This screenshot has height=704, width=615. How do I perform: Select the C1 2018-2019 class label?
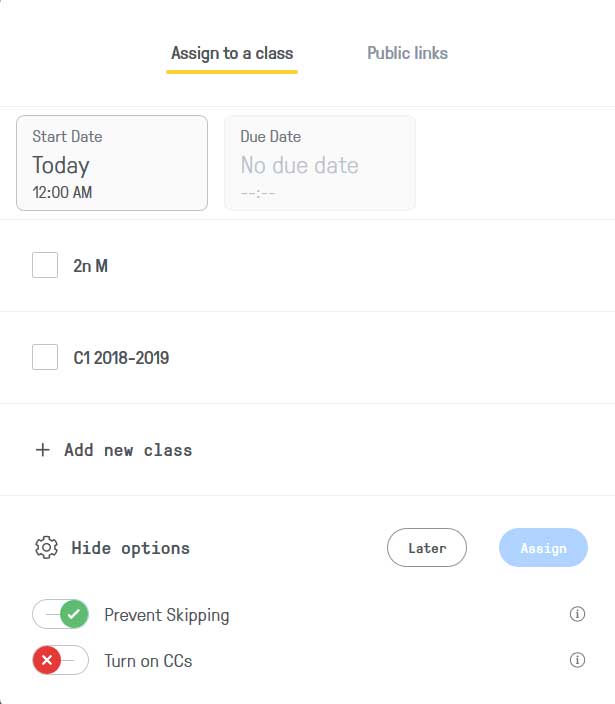[x=121, y=358]
